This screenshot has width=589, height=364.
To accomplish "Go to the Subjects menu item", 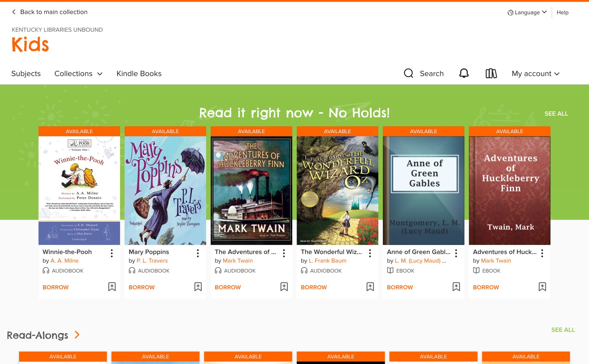I will click(26, 74).
